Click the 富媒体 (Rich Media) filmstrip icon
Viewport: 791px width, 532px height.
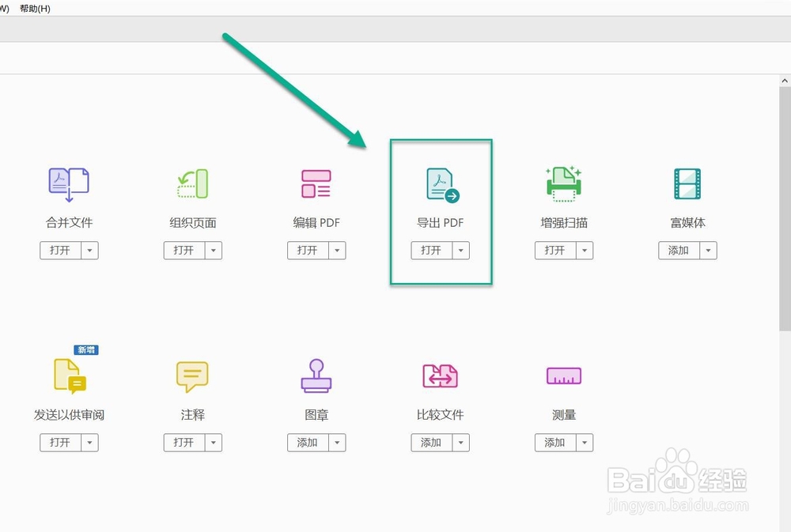tap(687, 183)
